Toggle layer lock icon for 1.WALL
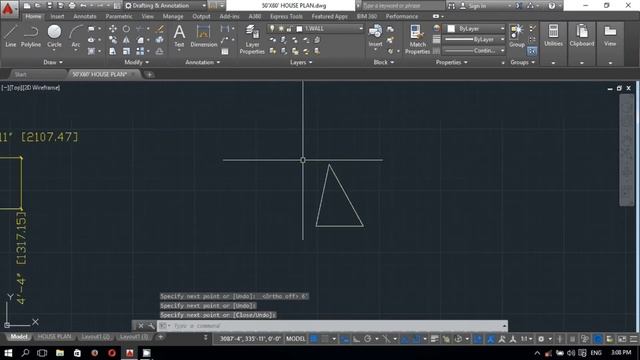Viewport: 640px width, 360px height. click(x=289, y=29)
